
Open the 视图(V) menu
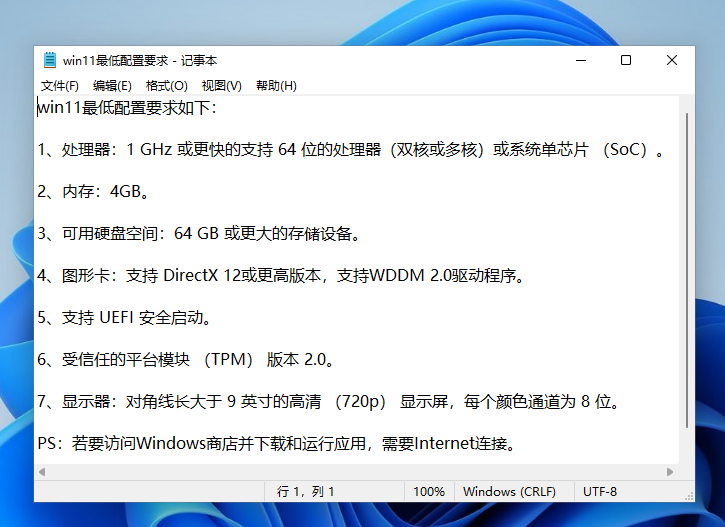coord(221,86)
